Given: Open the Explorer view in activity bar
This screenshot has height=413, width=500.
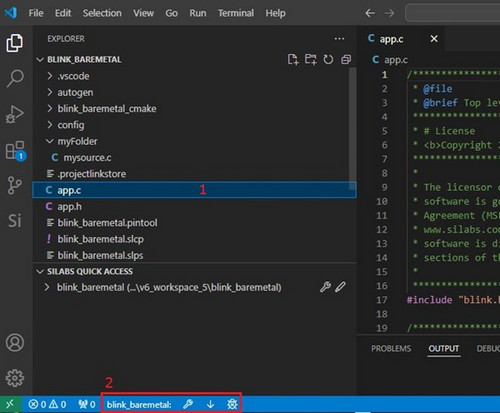Looking at the screenshot, I should [15, 43].
